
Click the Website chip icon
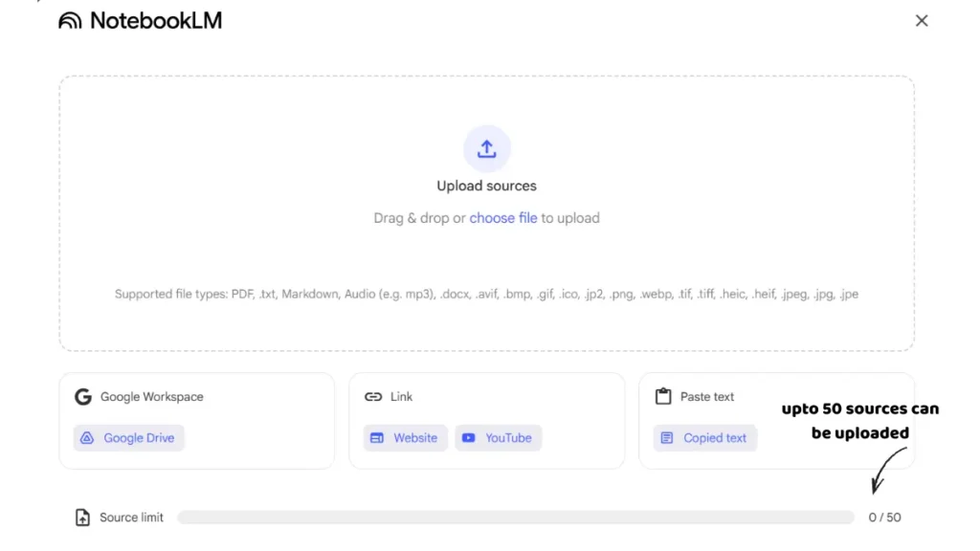pos(377,438)
